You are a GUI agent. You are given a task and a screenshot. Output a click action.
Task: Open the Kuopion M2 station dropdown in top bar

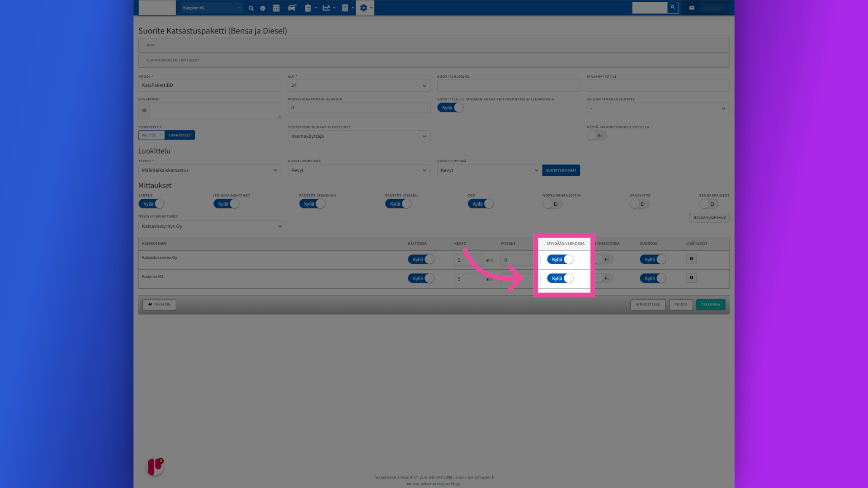(212, 8)
